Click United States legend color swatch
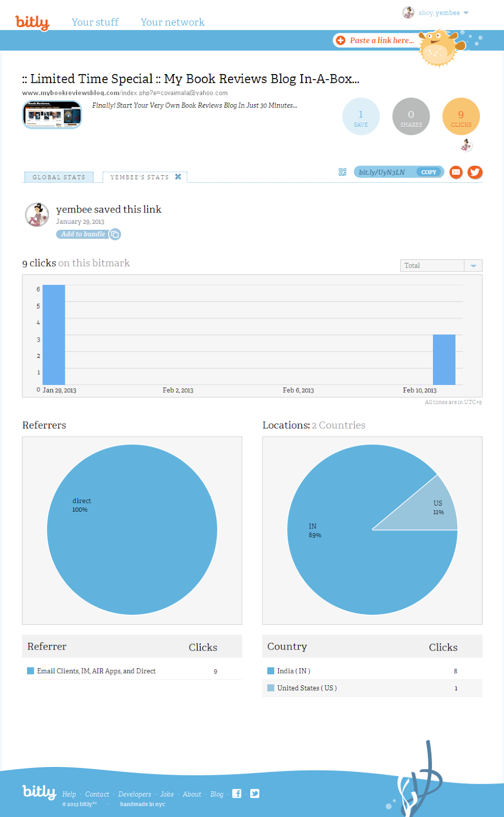This screenshot has height=817, width=504. pos(271,688)
